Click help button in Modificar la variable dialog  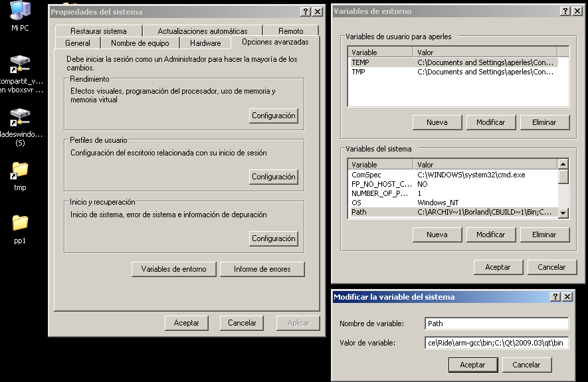point(555,297)
